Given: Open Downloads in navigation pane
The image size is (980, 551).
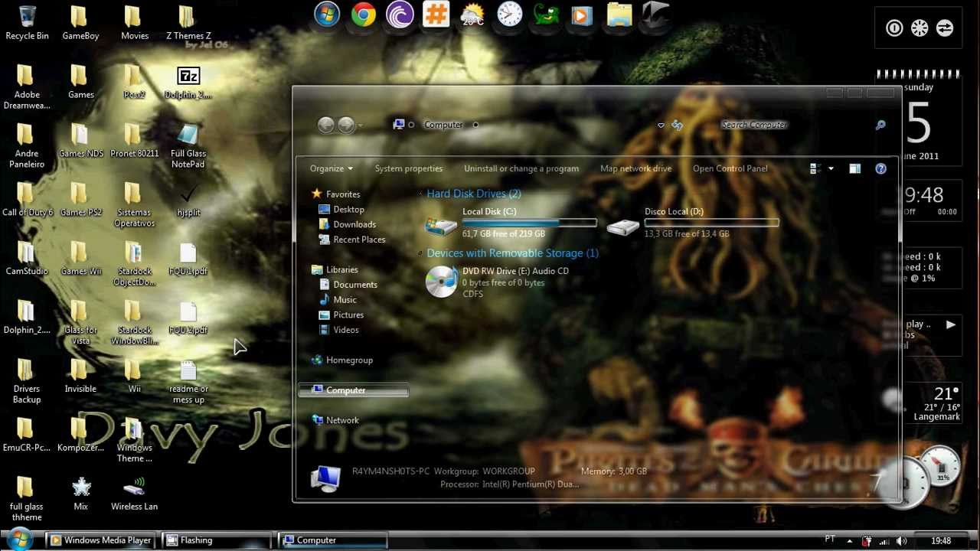Looking at the screenshot, I should 347,224.
